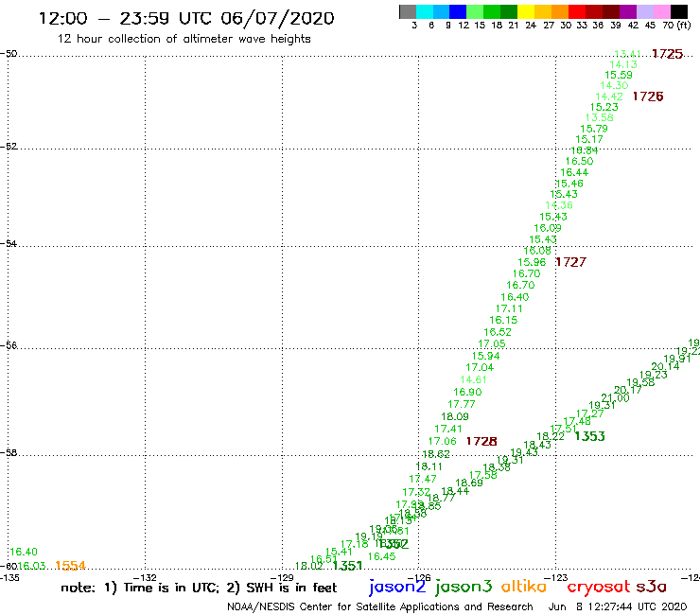Click the 17.06 wave height value
This screenshot has width=700, height=615.
point(443,441)
